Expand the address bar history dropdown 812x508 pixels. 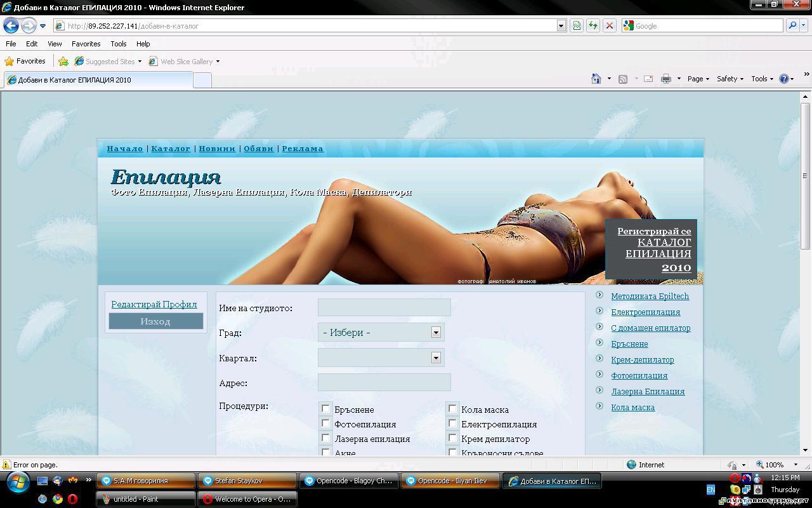tap(561, 26)
